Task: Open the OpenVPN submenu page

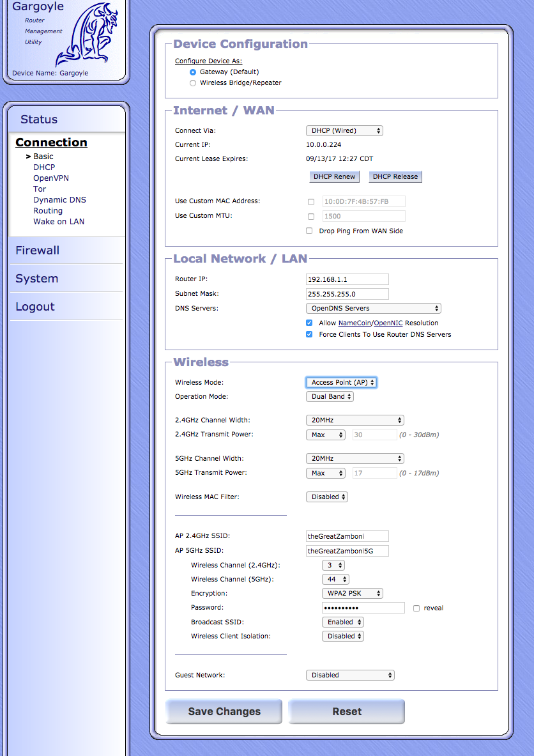Action: (x=51, y=178)
